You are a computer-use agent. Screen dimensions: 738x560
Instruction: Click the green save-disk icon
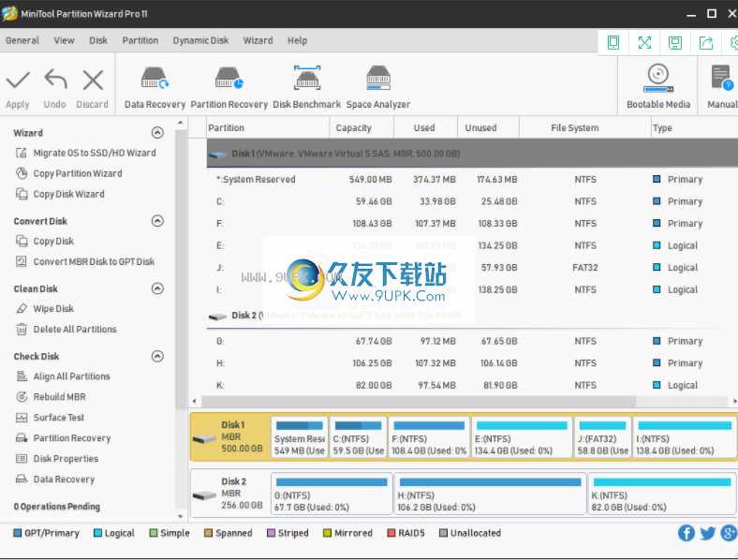[675, 43]
